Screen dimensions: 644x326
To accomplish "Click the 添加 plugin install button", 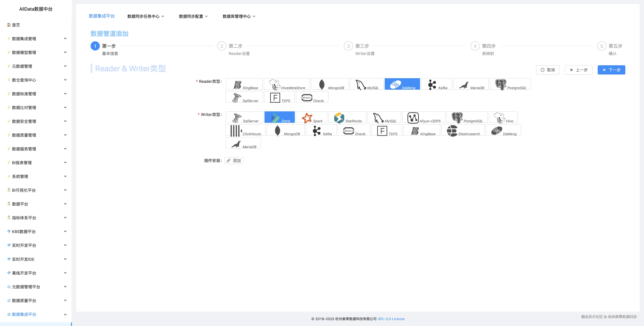I will (x=233, y=161).
